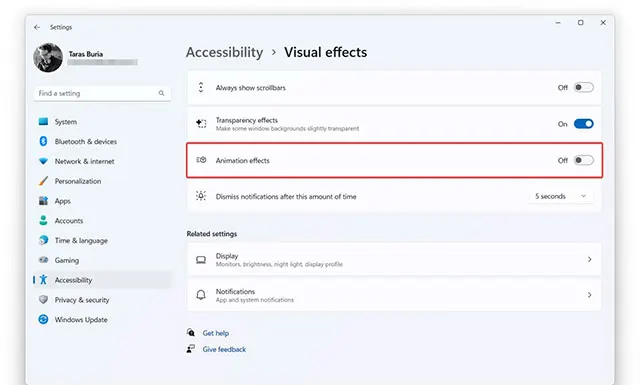640x385 pixels.
Task: Click the Bluetooth icon in sidebar
Action: tap(43, 141)
